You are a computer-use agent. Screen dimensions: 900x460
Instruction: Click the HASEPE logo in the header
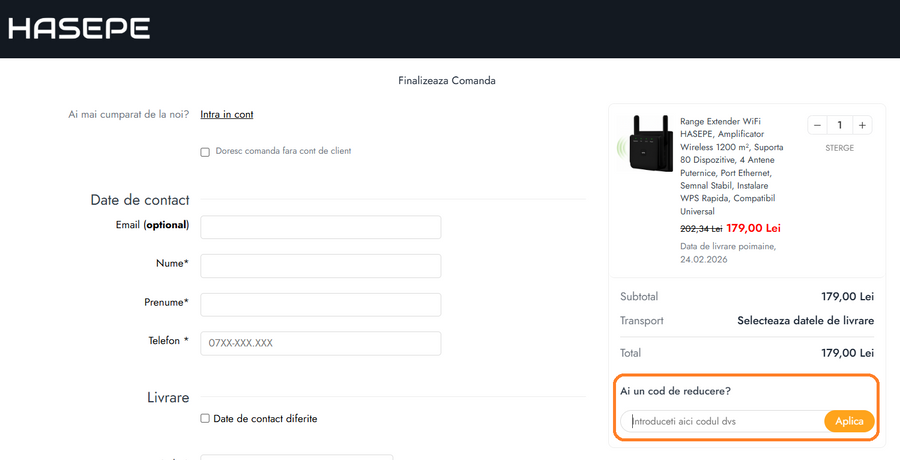(79, 28)
